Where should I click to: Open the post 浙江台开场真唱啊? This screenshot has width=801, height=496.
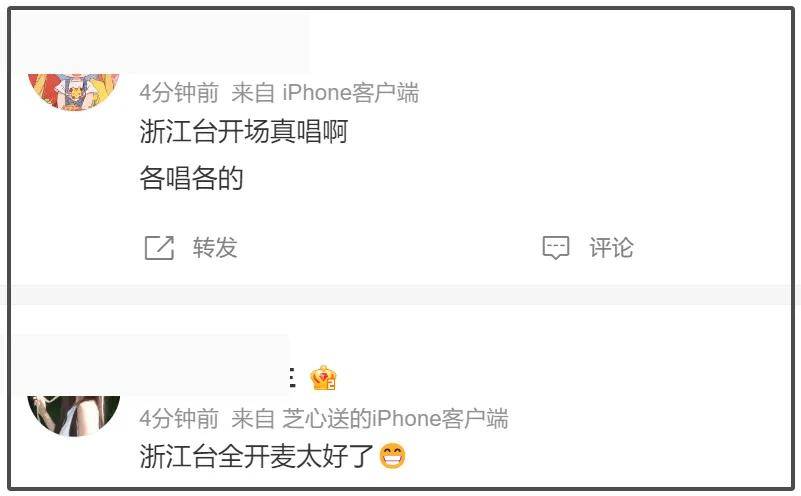click(244, 131)
